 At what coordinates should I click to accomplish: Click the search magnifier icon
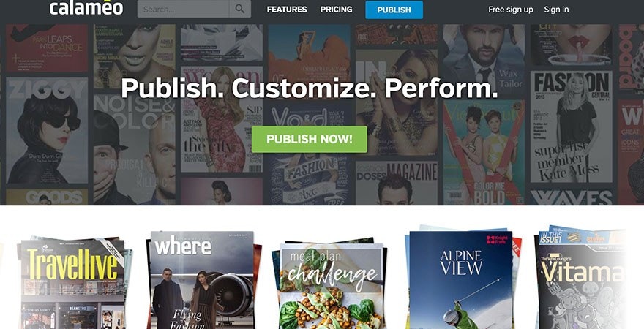240,9
